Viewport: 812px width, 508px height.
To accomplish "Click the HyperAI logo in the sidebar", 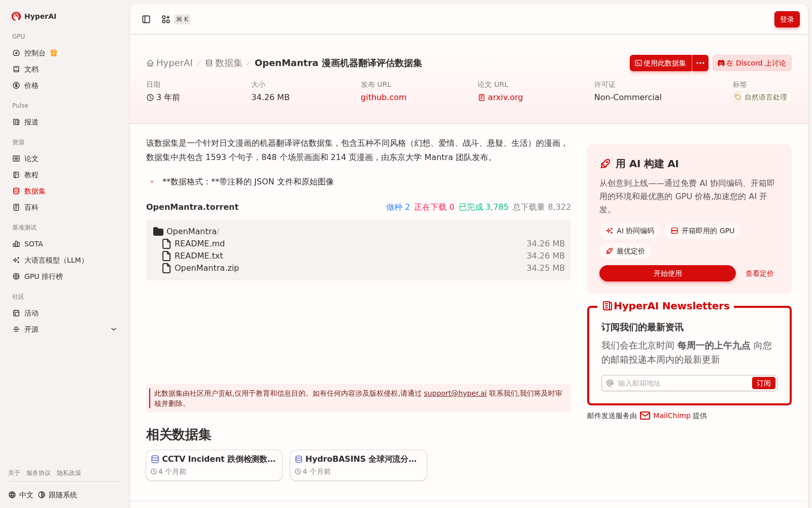I will pyautogui.click(x=33, y=16).
